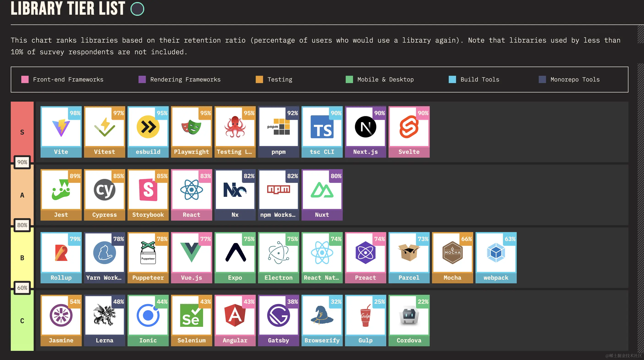
Task: Click the Playwright masks icon
Action: (191, 127)
